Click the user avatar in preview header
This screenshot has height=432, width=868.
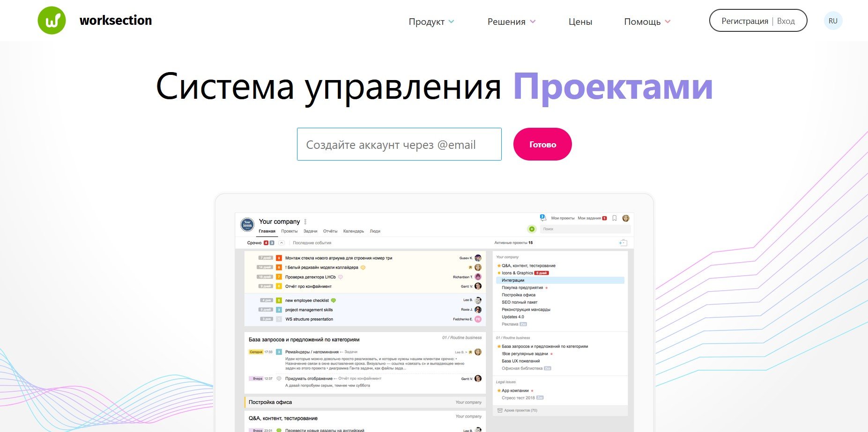click(x=625, y=218)
